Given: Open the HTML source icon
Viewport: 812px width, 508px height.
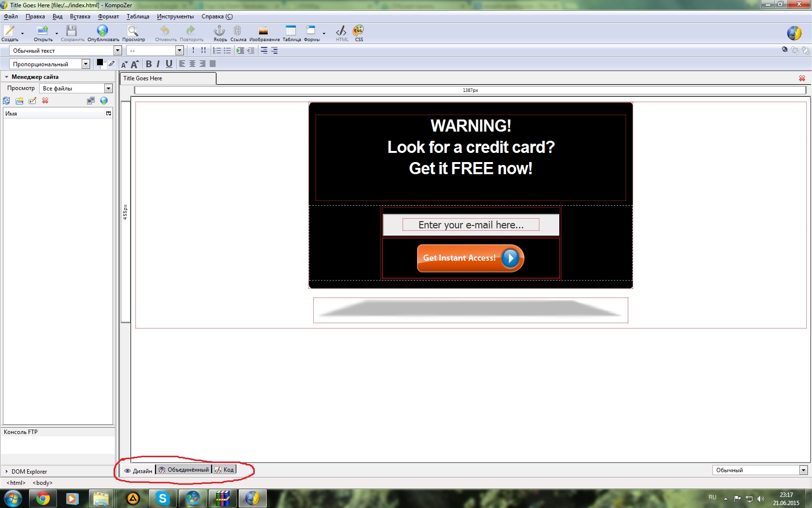Looking at the screenshot, I should 341,30.
